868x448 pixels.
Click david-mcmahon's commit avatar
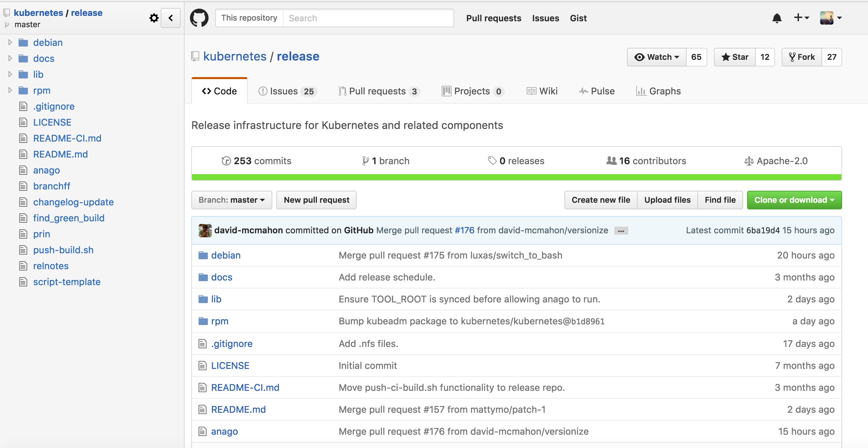coord(205,230)
